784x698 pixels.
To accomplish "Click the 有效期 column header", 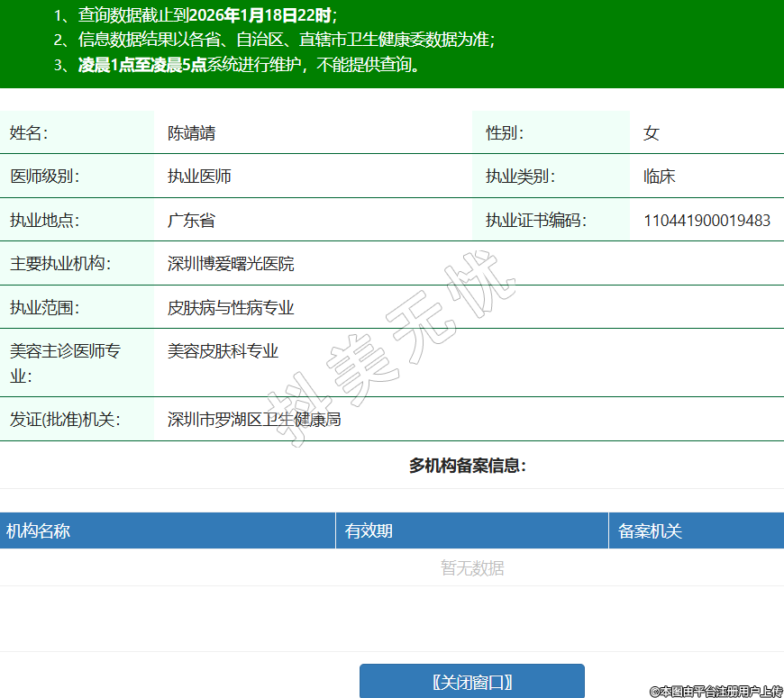I will point(369,531).
